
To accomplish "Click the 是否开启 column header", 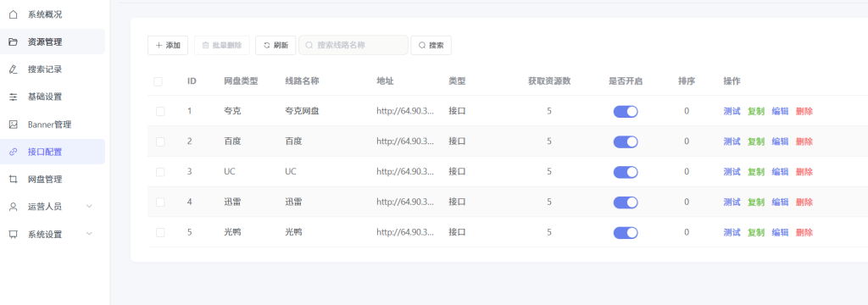I will pos(626,81).
